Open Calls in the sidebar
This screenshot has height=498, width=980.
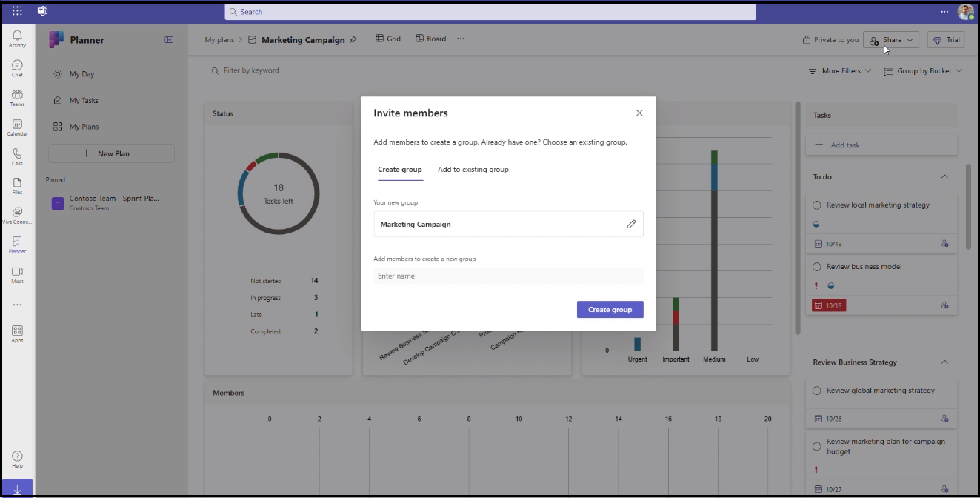(x=17, y=156)
